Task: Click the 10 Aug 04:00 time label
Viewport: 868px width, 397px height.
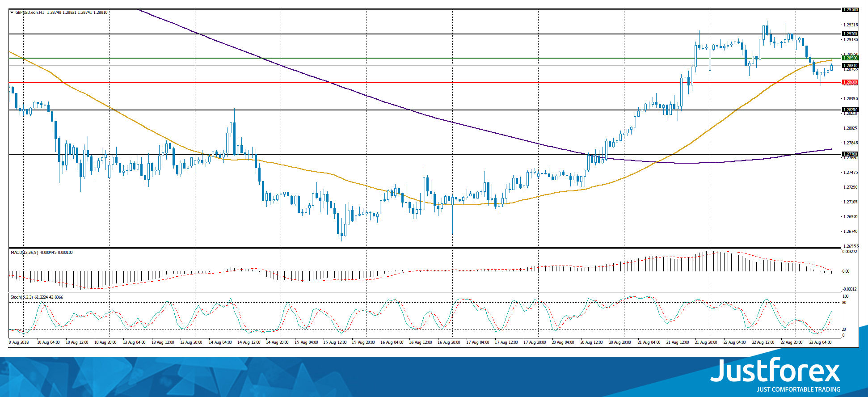Action: pos(48,342)
